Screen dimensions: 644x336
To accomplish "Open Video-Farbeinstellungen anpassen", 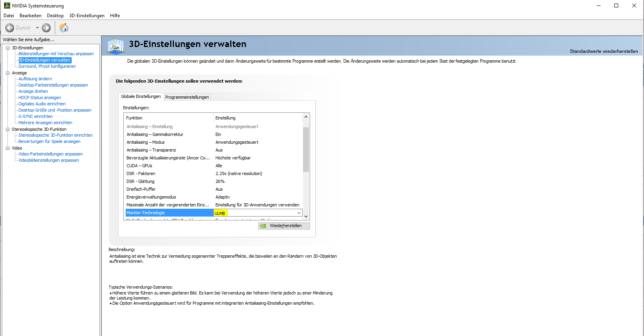I will (x=51, y=154).
